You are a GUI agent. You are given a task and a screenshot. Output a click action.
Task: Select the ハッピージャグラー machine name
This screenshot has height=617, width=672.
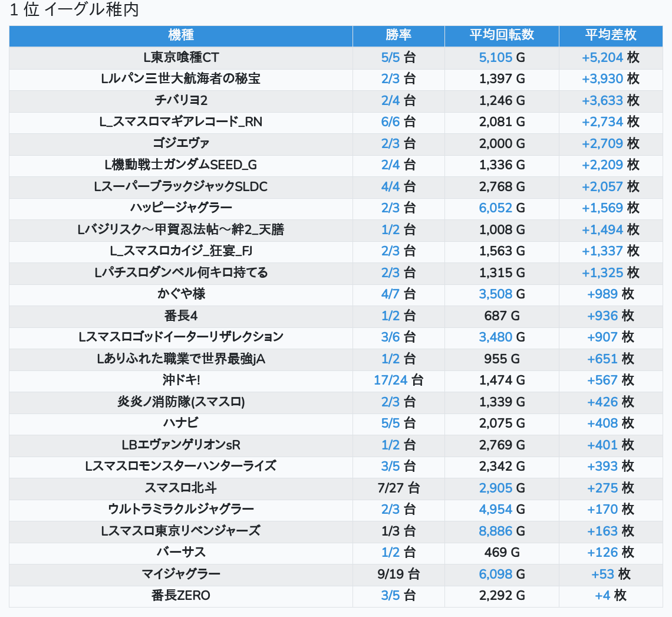181,208
